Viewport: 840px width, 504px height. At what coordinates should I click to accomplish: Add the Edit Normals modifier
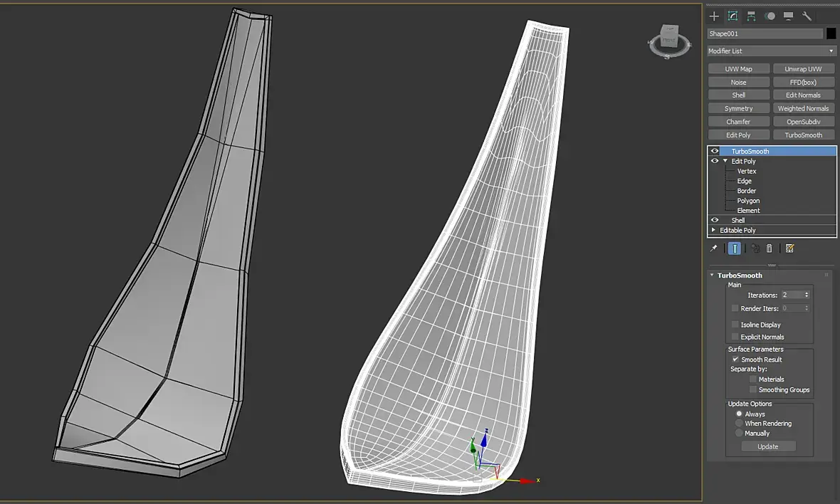[803, 95]
